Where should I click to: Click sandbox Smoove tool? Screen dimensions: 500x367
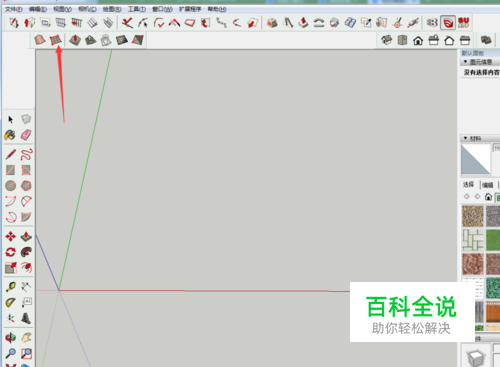(x=75, y=40)
